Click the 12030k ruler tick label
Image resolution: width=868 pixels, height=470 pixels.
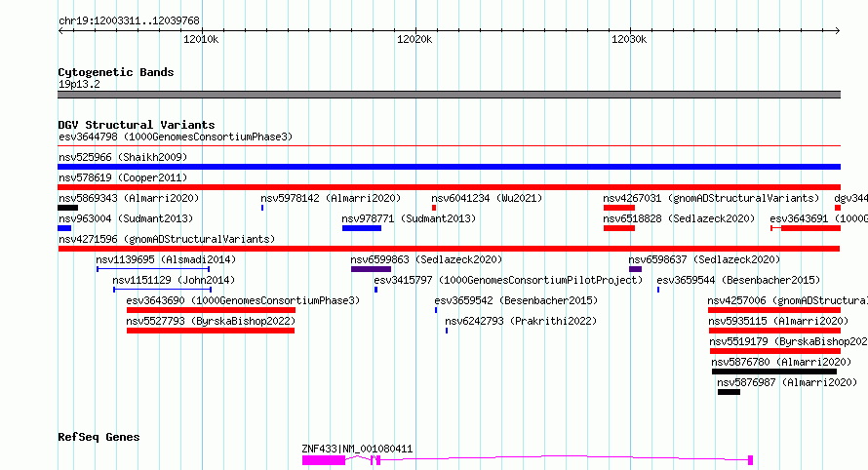click(x=629, y=39)
